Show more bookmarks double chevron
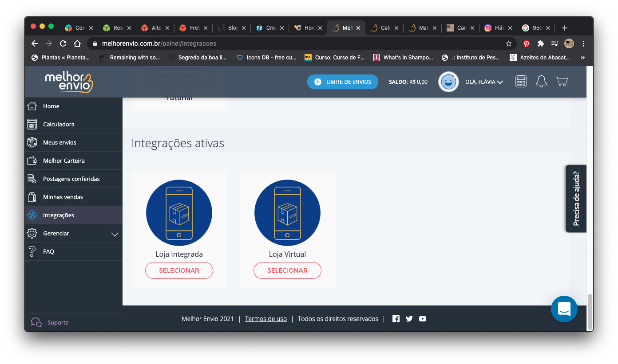Viewport: 618px width, 364px height. (582, 57)
